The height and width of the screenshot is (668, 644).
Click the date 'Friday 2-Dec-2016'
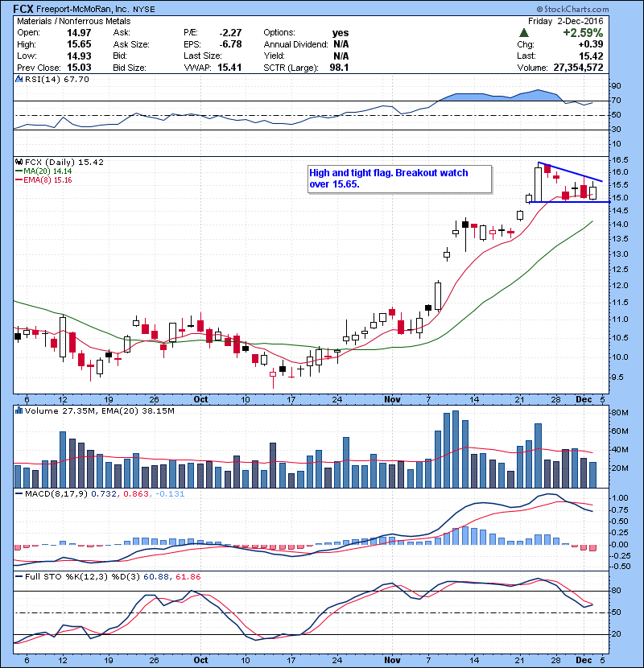pyautogui.click(x=566, y=21)
